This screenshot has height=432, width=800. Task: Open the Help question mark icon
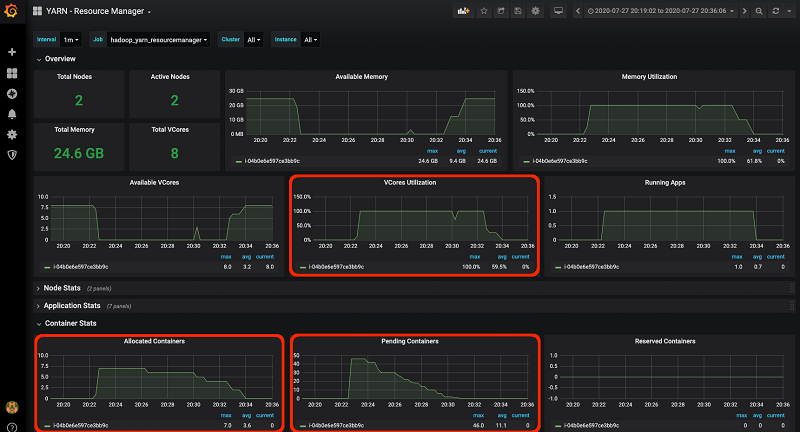12,427
